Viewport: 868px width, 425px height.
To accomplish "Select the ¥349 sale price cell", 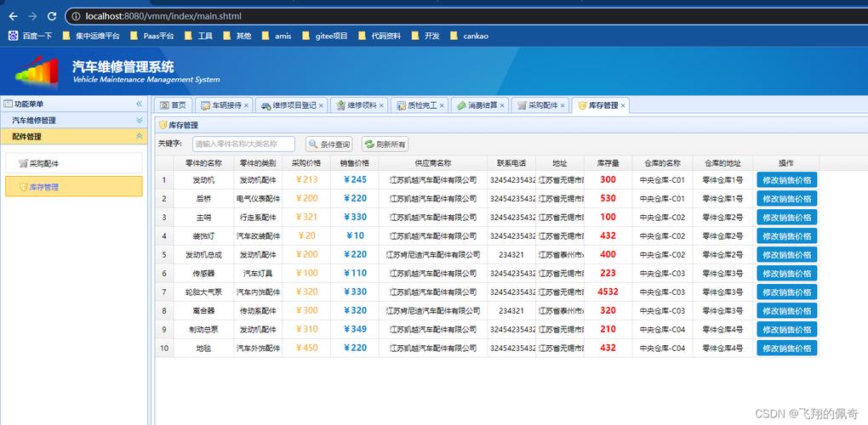I will tap(355, 330).
